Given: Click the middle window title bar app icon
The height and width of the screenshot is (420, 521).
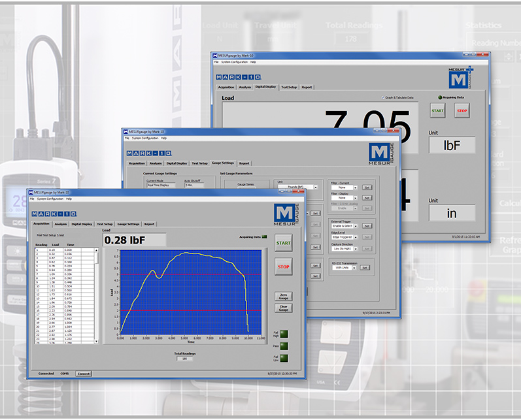Looking at the screenshot, I should 126,131.
